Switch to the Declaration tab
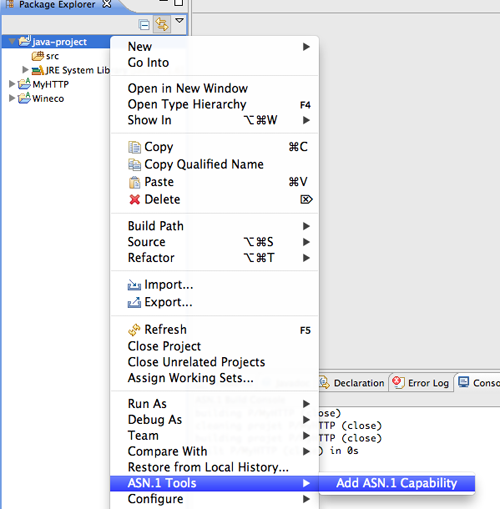The image size is (500, 509). (x=353, y=383)
